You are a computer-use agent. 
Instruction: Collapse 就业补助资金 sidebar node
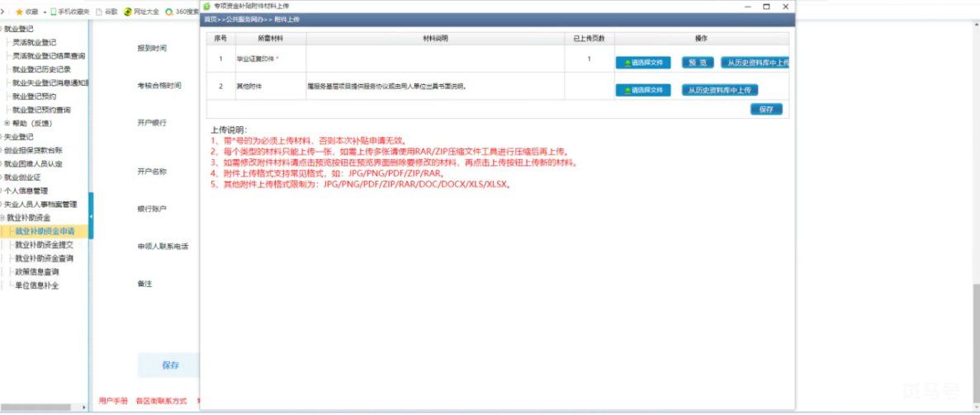click(x=2, y=218)
